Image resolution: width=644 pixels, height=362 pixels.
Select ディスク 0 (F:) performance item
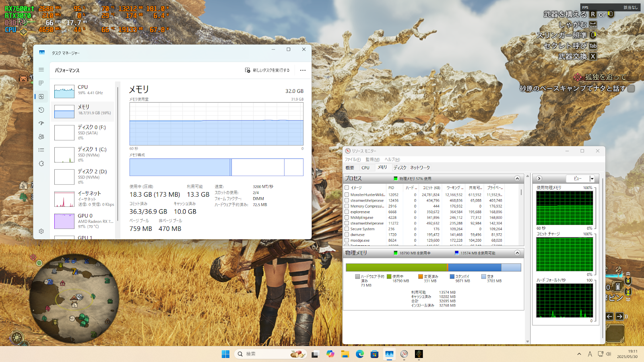click(84, 132)
